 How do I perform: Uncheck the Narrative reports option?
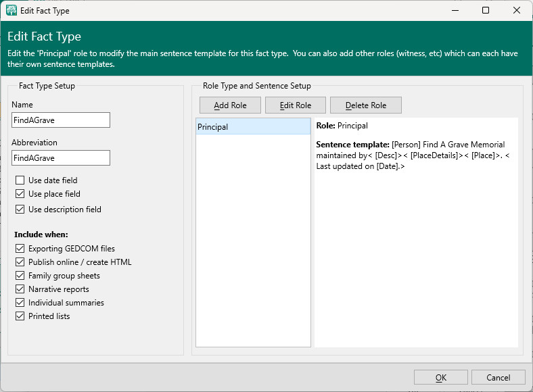click(x=20, y=289)
